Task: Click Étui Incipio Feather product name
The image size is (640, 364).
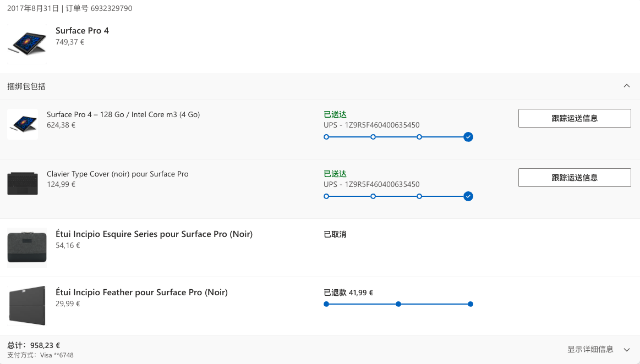Action: click(x=141, y=293)
